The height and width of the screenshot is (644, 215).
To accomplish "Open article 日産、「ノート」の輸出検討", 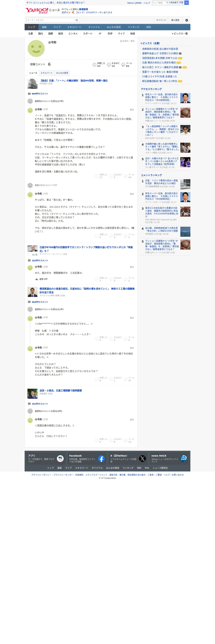I will (x=74, y=81).
